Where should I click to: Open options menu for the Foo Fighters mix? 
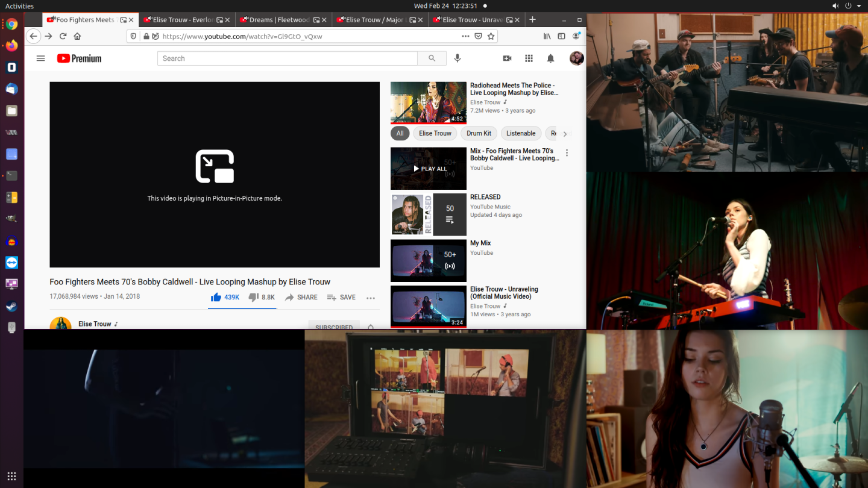tap(566, 153)
